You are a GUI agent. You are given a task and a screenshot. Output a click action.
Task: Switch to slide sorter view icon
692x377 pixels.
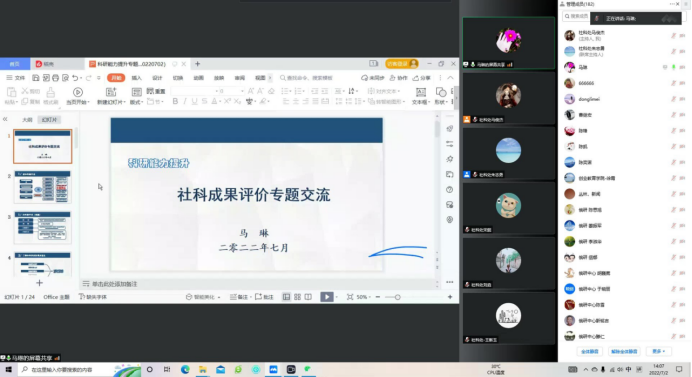(x=297, y=297)
